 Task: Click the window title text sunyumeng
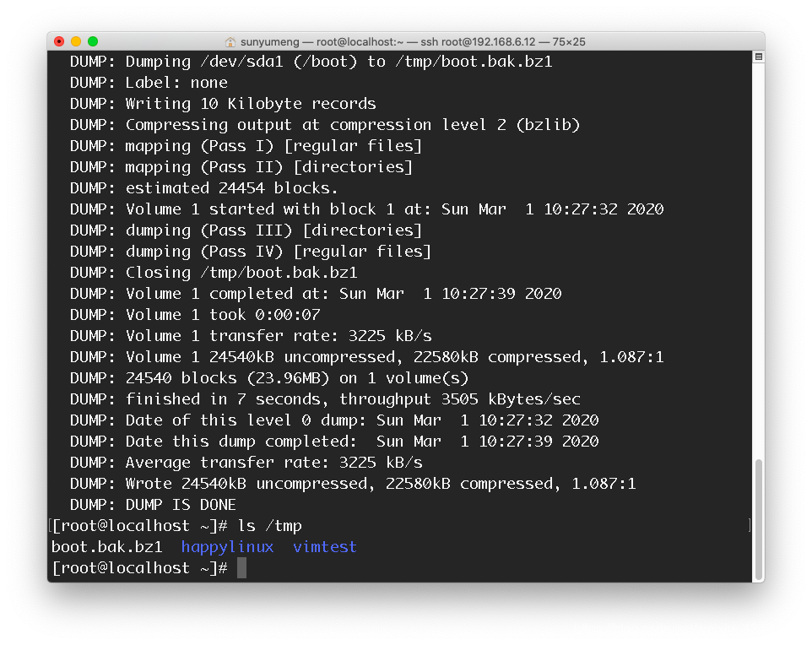pyautogui.click(x=270, y=42)
